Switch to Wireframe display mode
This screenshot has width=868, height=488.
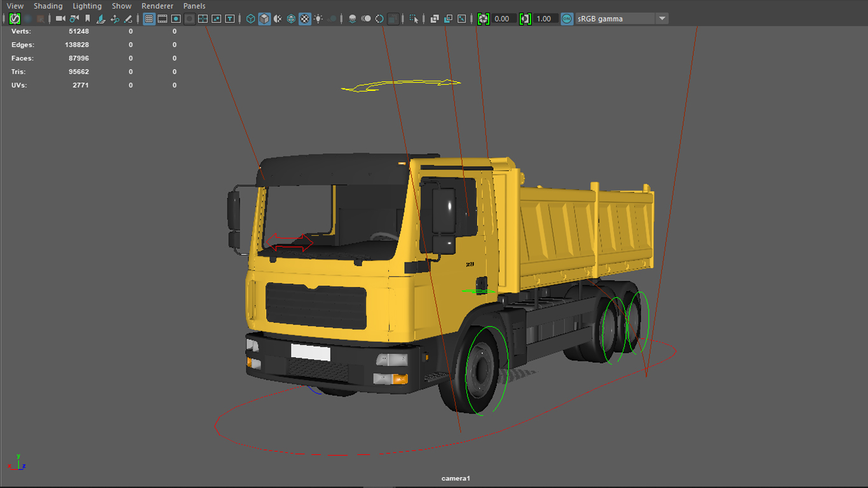[250, 18]
